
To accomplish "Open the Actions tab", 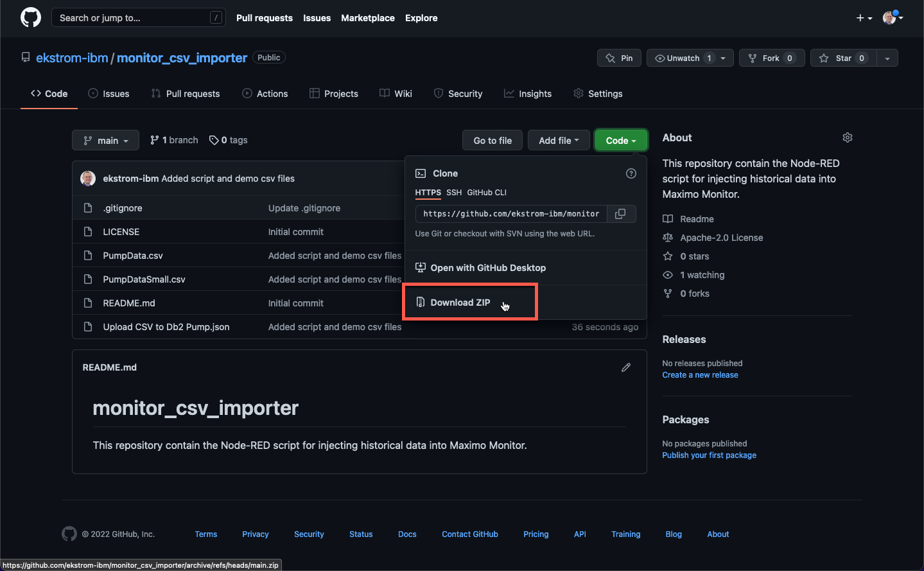I will (x=265, y=94).
